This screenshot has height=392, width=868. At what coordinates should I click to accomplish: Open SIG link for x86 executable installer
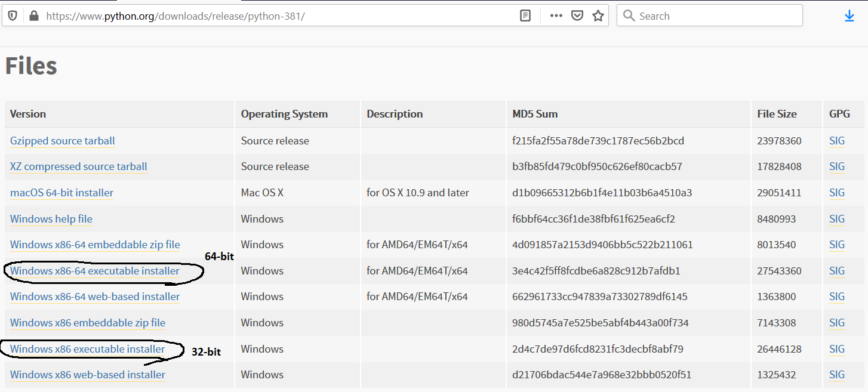837,349
